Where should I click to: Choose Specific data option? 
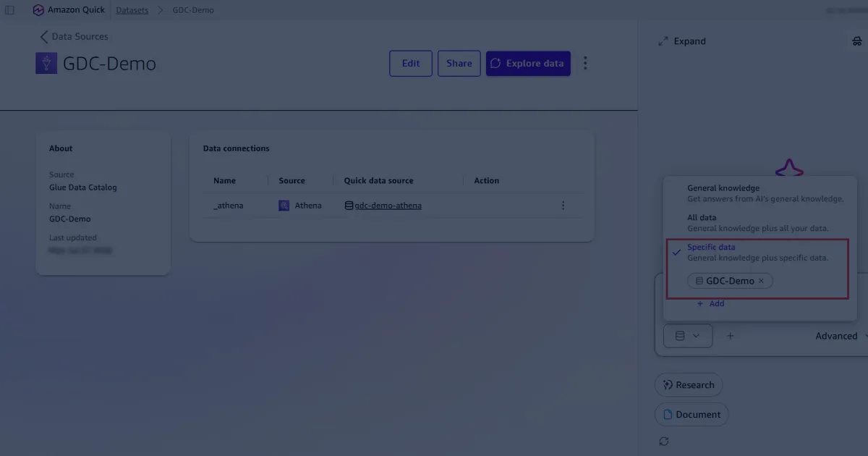(757, 253)
